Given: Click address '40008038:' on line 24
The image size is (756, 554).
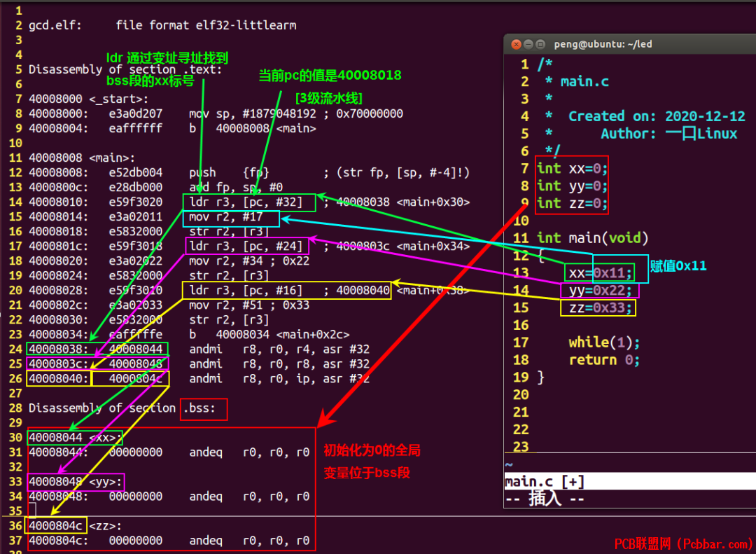Looking at the screenshot, I should pyautogui.click(x=59, y=349).
